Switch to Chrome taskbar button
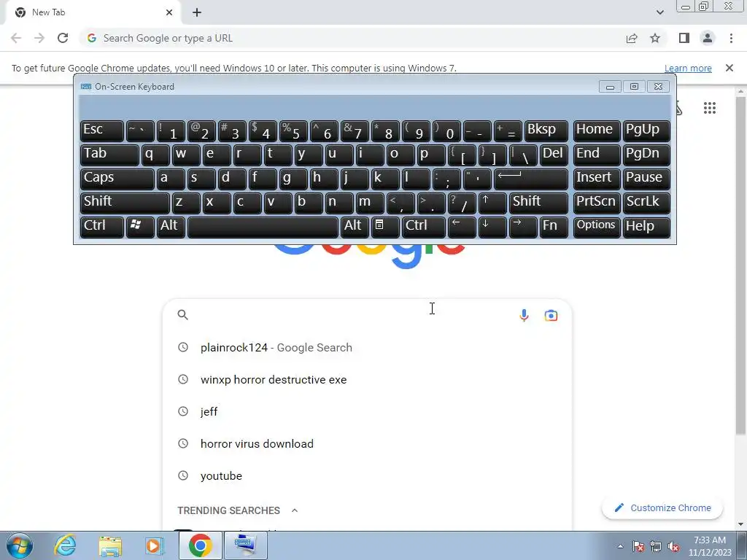Screen dimensions: 747x560 tap(200, 545)
